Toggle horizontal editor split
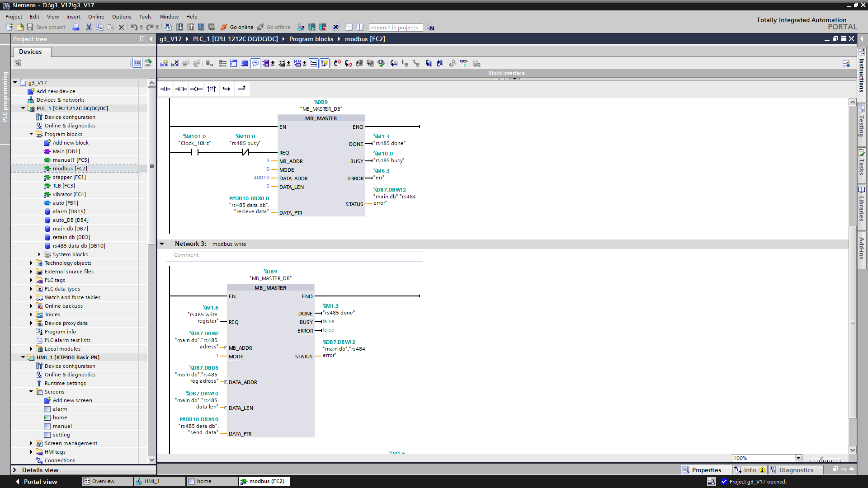Image resolution: width=868 pixels, height=488 pixels. 349,27
